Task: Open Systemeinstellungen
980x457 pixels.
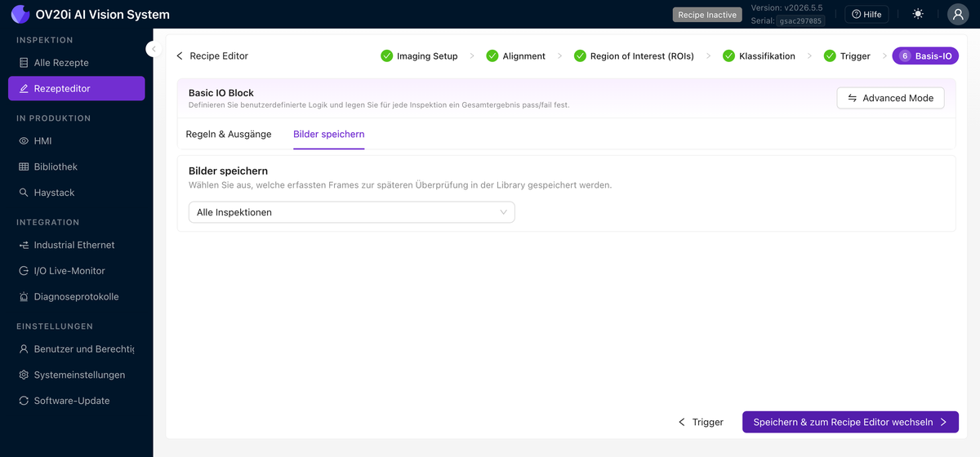Action: click(x=77, y=375)
